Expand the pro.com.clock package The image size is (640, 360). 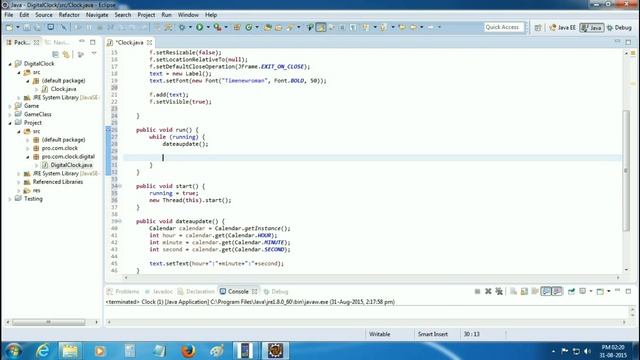coord(28,148)
